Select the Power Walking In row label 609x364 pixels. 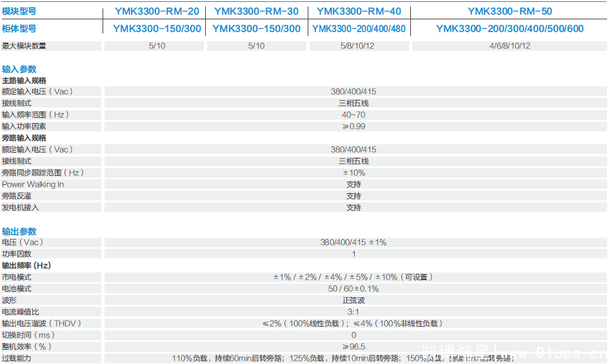(x=33, y=184)
